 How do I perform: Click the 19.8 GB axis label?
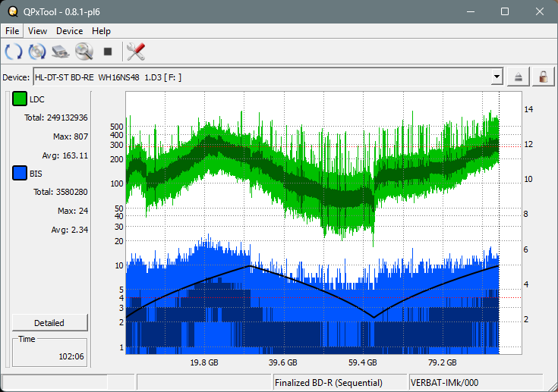click(x=204, y=362)
